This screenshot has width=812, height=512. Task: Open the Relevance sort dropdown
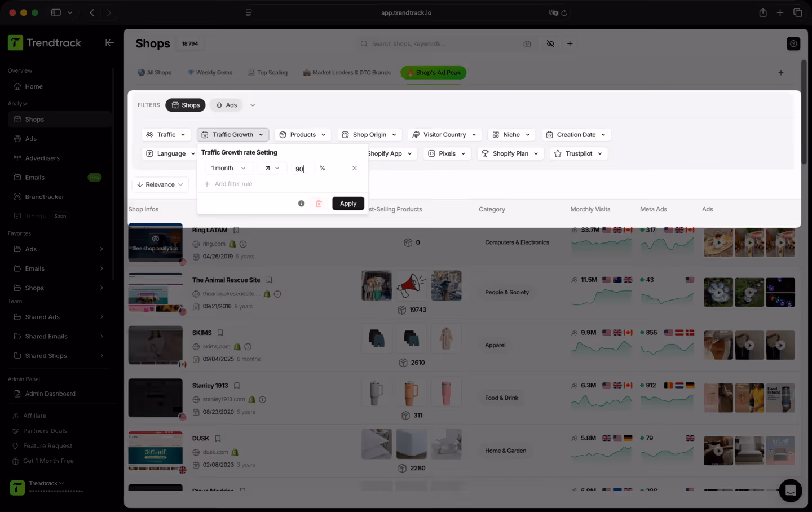click(x=160, y=184)
